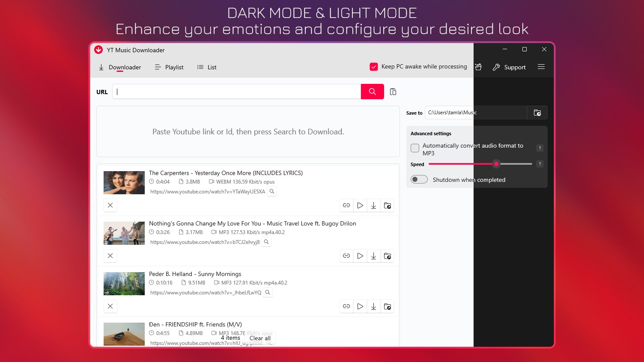Enable Automatically convert audio format to MP3
Image resolution: width=644 pixels, height=362 pixels.
pos(414,148)
